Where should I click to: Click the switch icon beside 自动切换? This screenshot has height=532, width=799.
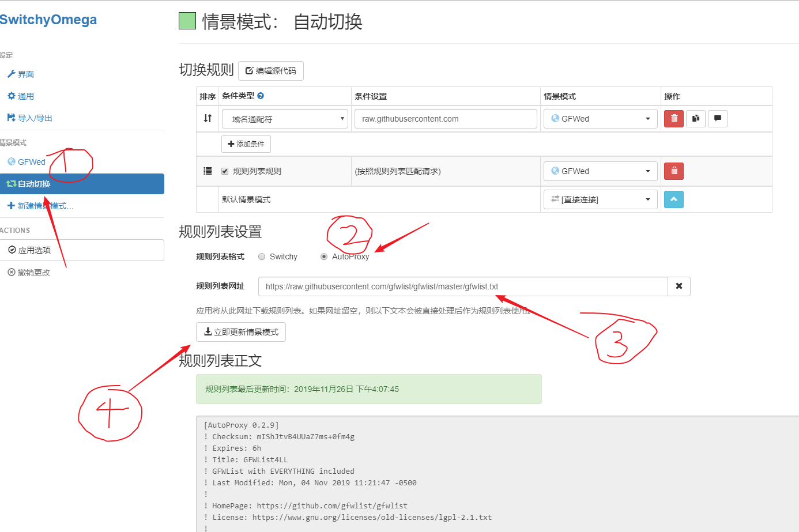click(11, 184)
